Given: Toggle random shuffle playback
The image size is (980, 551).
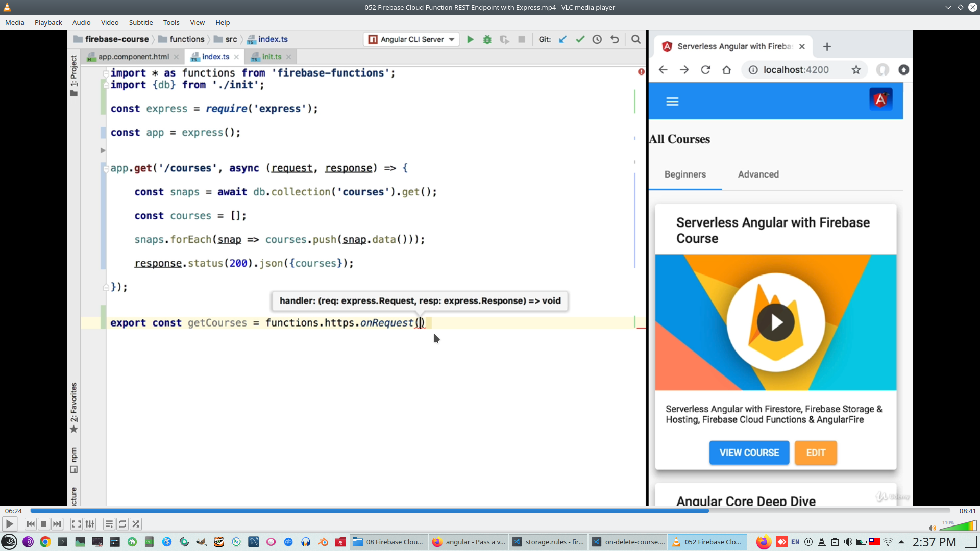Looking at the screenshot, I should click(x=136, y=524).
